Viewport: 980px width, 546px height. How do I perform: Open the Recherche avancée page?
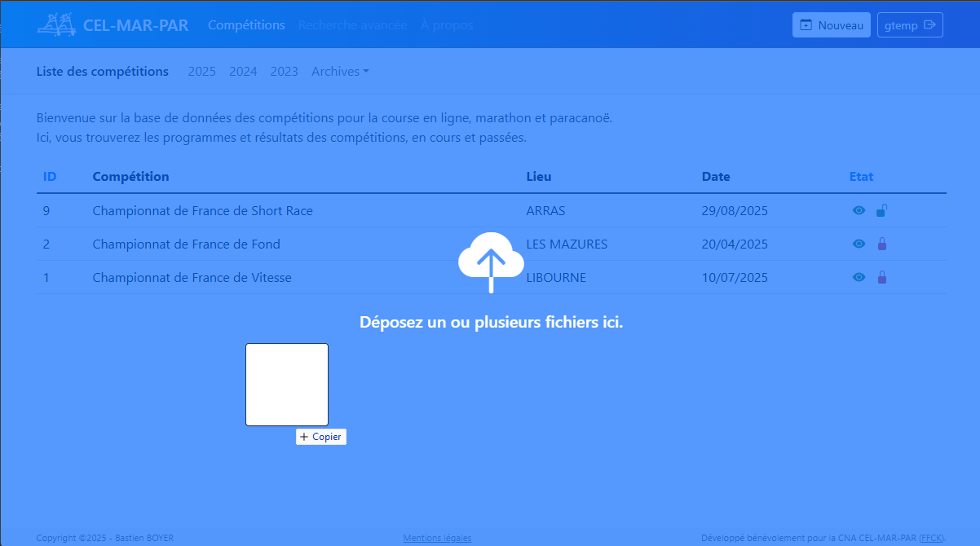tap(352, 25)
